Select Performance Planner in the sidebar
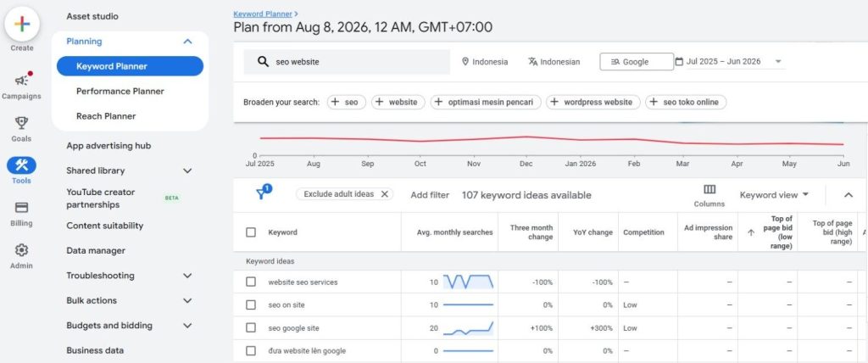Image resolution: width=868 pixels, height=363 pixels. (120, 91)
